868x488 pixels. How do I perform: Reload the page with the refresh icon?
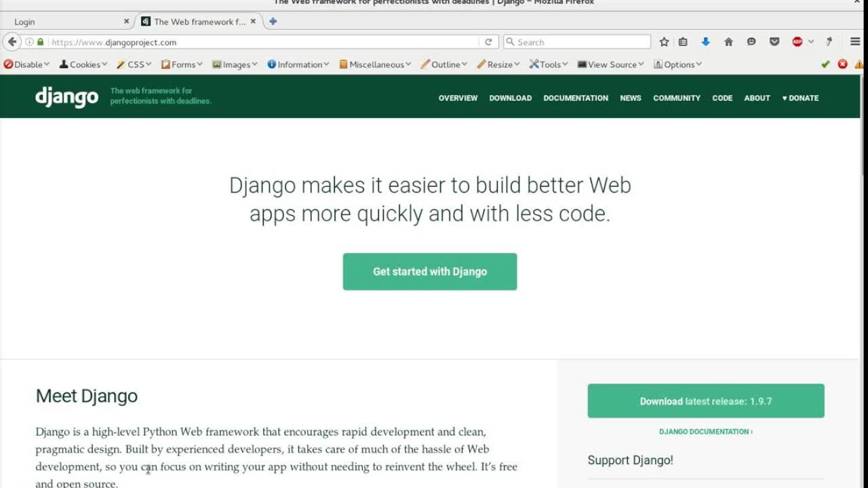[488, 42]
